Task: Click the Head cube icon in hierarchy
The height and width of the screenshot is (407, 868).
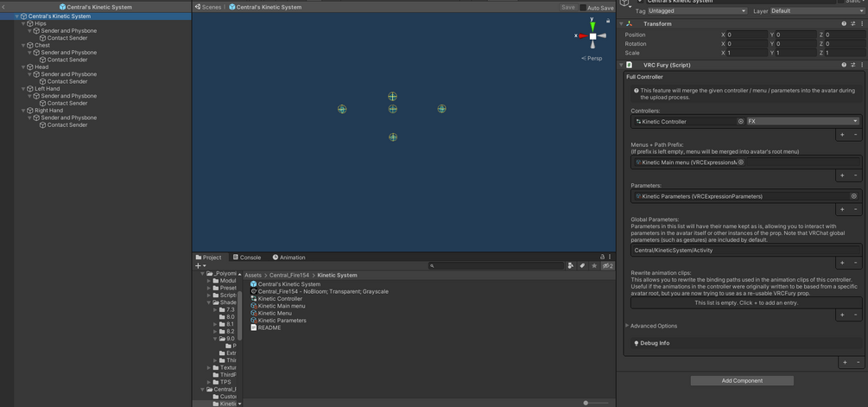Action: tap(30, 67)
